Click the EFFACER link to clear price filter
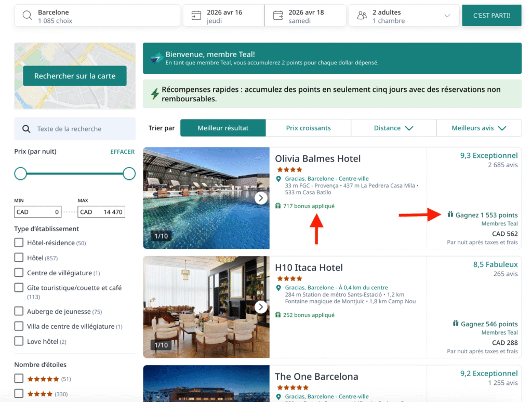 click(x=122, y=151)
